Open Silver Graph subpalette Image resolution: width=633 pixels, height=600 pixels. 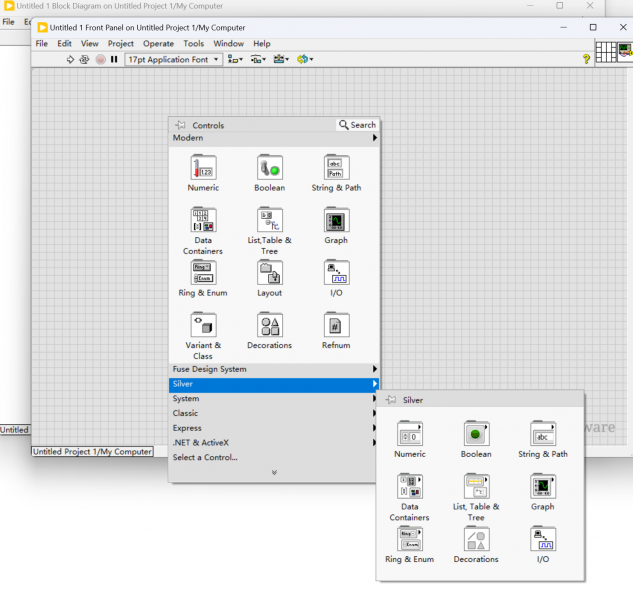[543, 492]
